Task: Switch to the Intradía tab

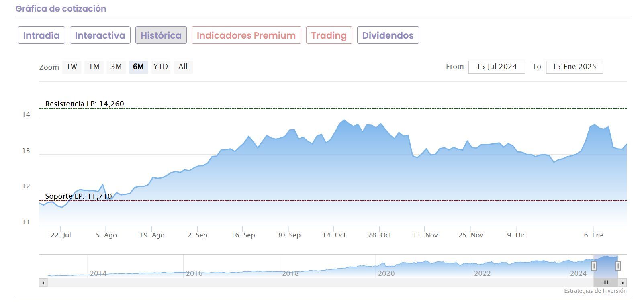Action: (41, 35)
